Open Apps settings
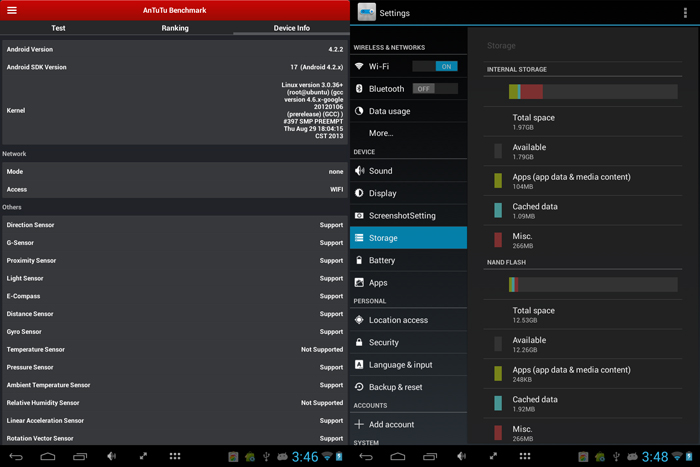 pyautogui.click(x=408, y=282)
